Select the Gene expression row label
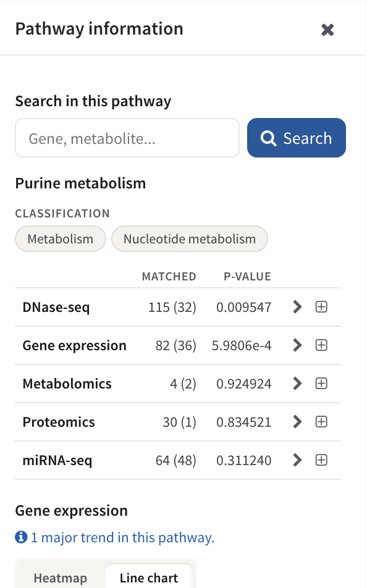 click(x=74, y=345)
